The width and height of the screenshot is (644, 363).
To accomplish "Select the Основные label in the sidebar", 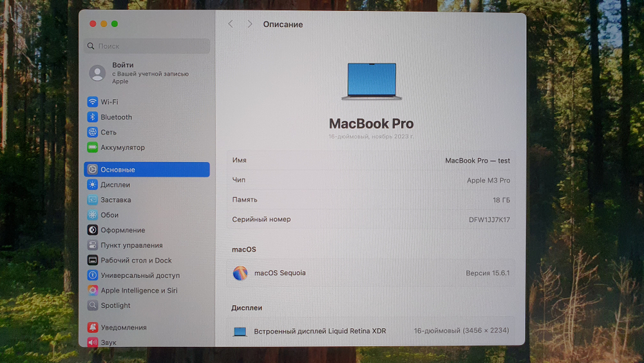I will click(118, 170).
